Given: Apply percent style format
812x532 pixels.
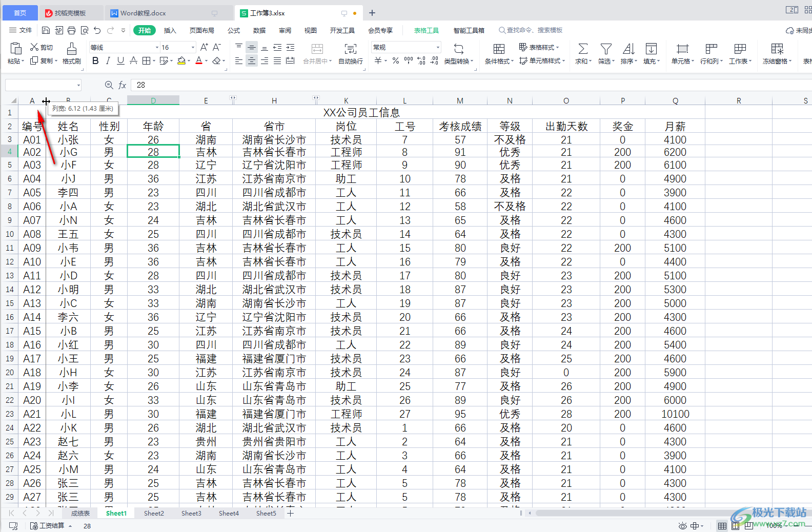Looking at the screenshot, I should pos(395,61).
